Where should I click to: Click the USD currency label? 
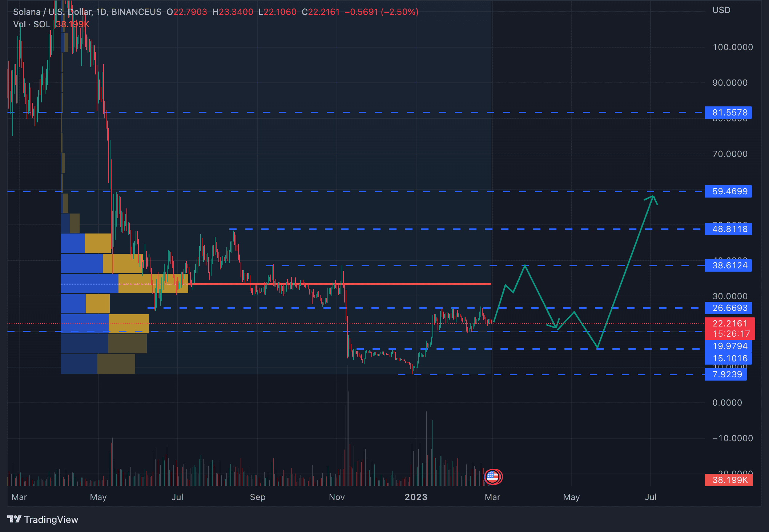point(721,10)
